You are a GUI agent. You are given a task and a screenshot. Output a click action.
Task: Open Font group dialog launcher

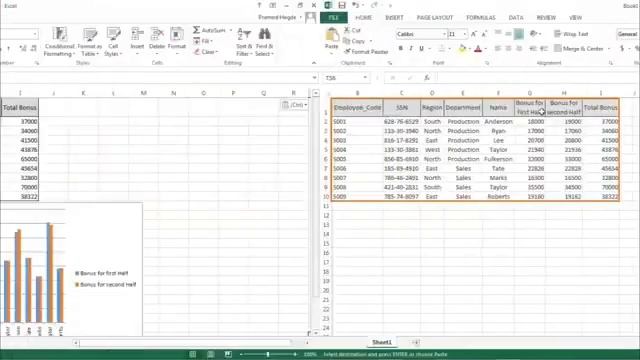[x=487, y=63]
